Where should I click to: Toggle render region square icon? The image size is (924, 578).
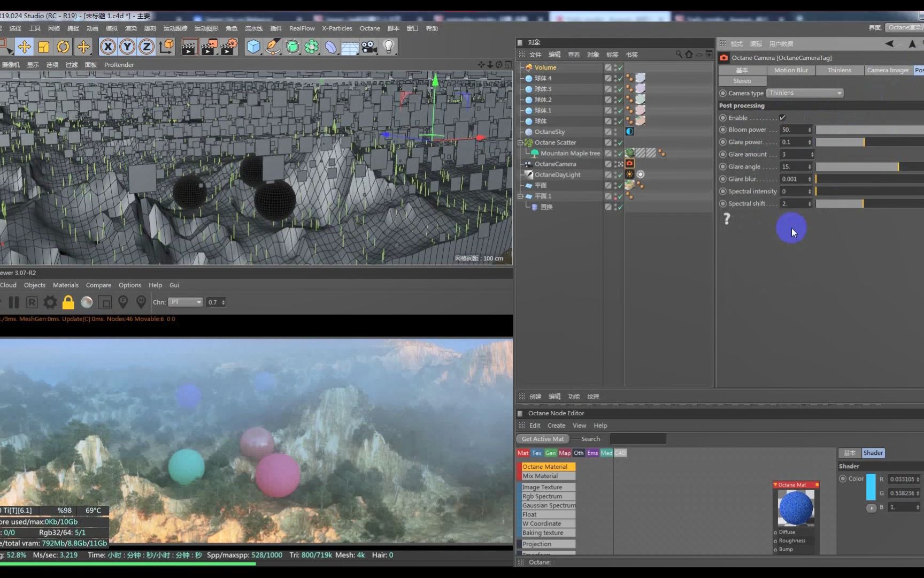[x=105, y=303]
